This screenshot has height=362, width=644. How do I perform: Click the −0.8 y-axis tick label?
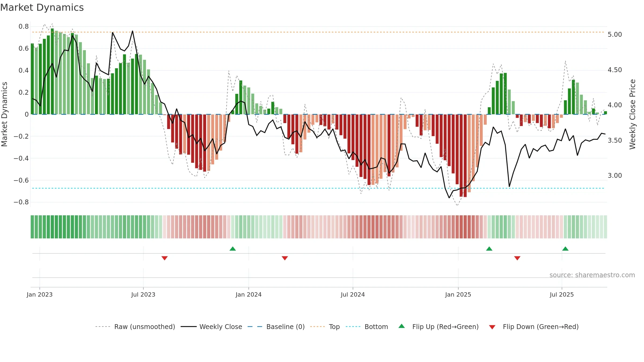coord(21,202)
